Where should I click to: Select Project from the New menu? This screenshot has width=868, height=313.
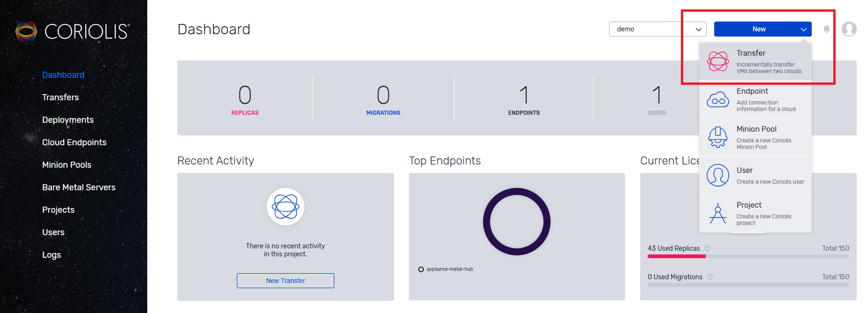tap(755, 213)
